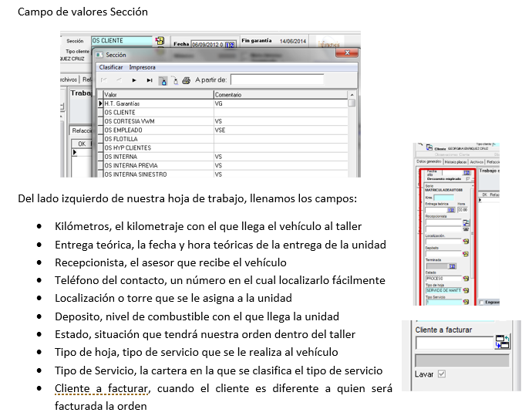The height and width of the screenshot is (416, 532).
Task: Select the H.T. Garantías row
Action: point(223,103)
